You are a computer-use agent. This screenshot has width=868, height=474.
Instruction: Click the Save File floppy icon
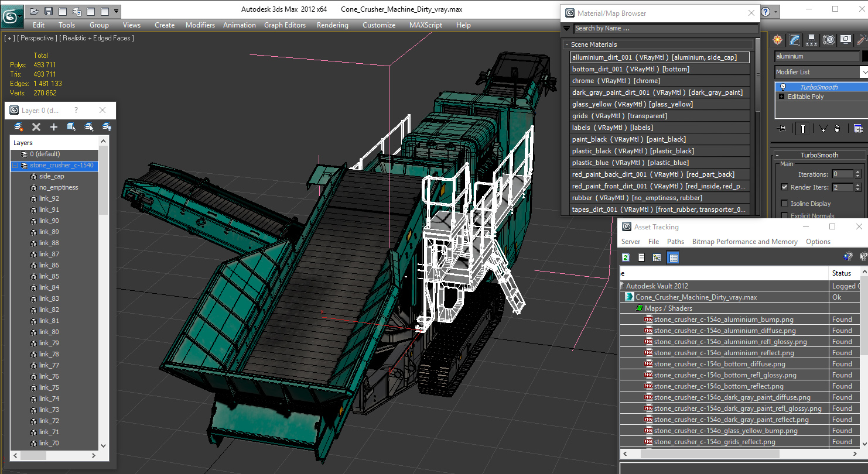pyautogui.click(x=49, y=11)
